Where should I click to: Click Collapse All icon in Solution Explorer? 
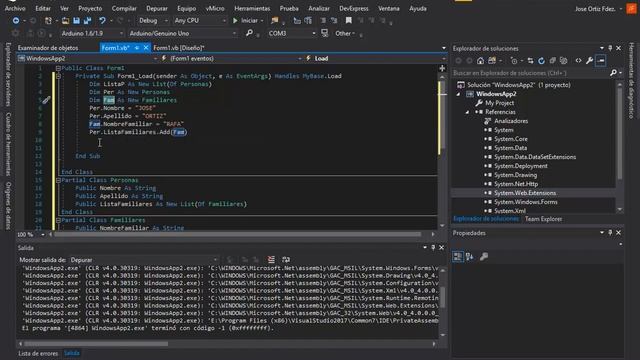point(552,61)
